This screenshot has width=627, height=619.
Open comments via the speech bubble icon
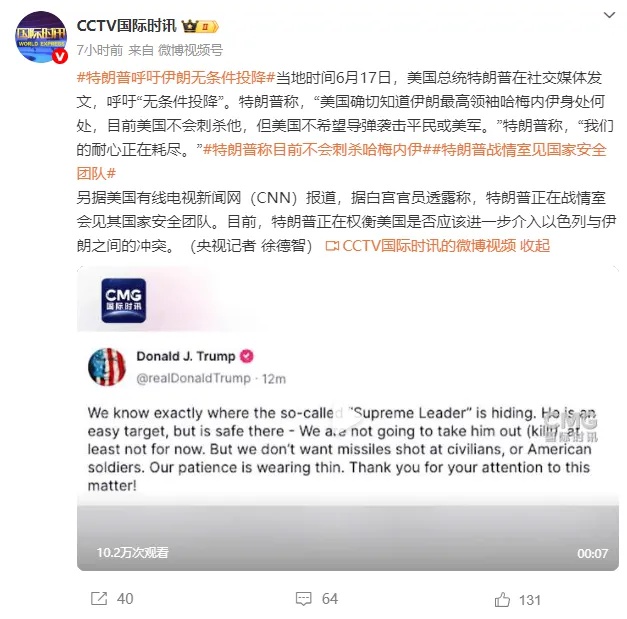click(304, 599)
